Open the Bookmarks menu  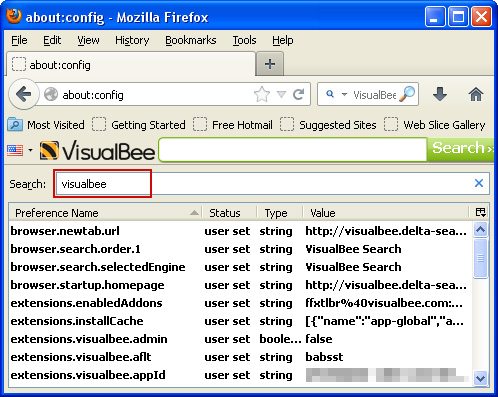pyautogui.click(x=191, y=40)
